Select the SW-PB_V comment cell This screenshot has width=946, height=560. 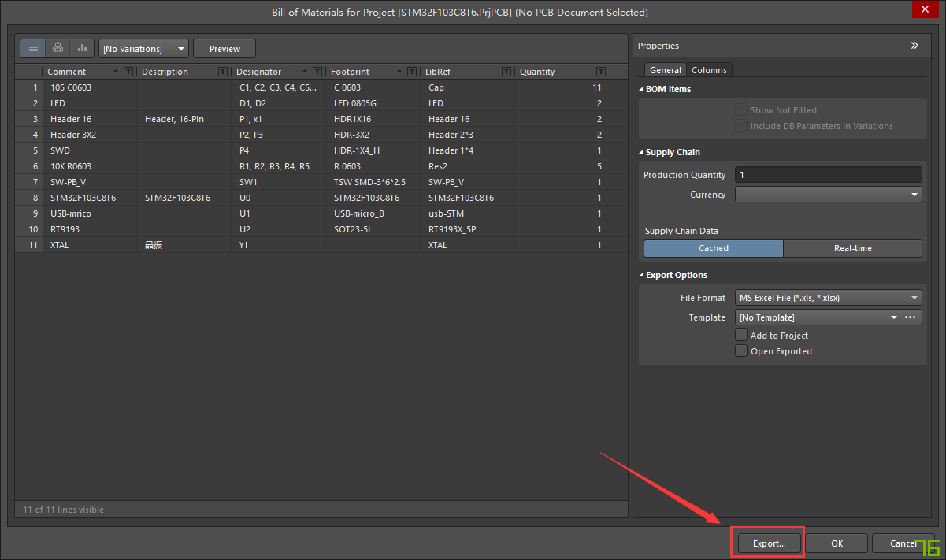tap(90, 182)
